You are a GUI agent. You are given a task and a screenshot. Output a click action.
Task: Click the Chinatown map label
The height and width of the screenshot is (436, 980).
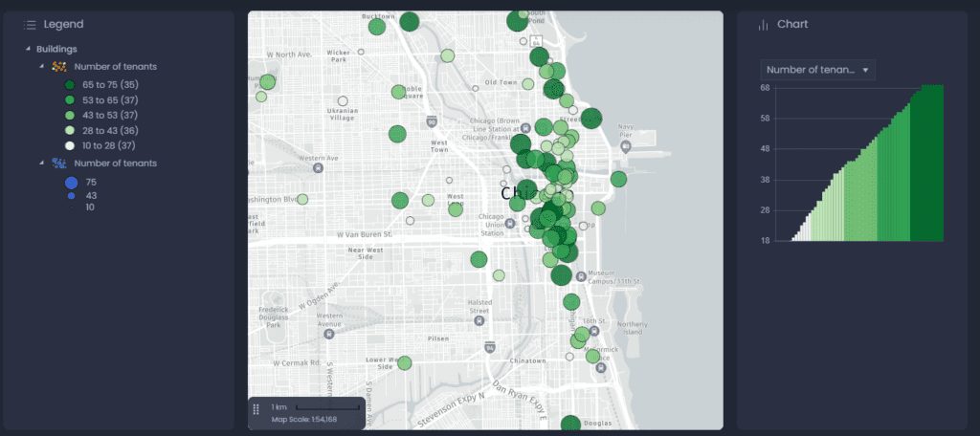[x=527, y=361]
